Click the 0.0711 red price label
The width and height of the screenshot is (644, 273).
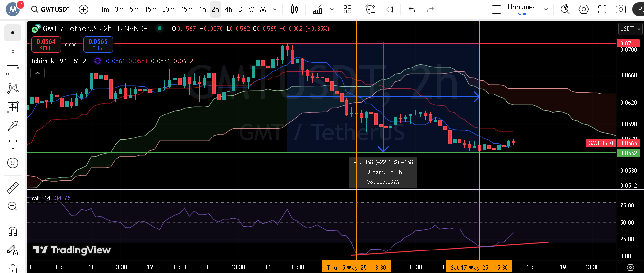(628, 44)
